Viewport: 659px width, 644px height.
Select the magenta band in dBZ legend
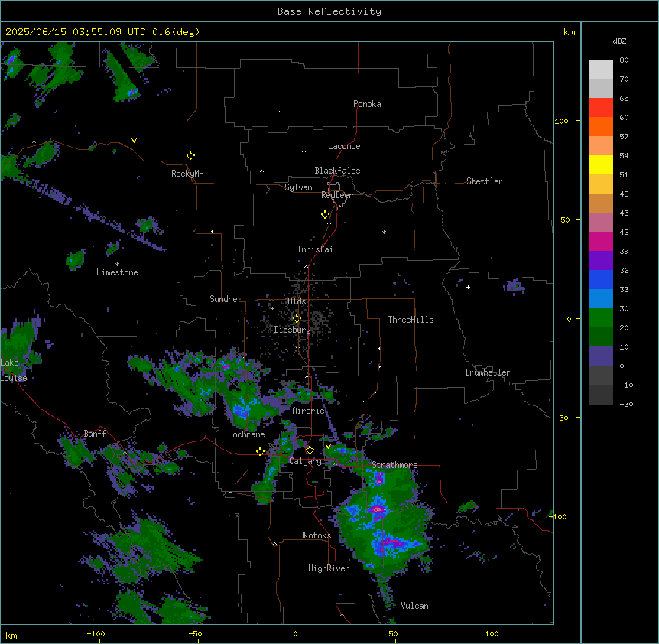[x=601, y=241]
